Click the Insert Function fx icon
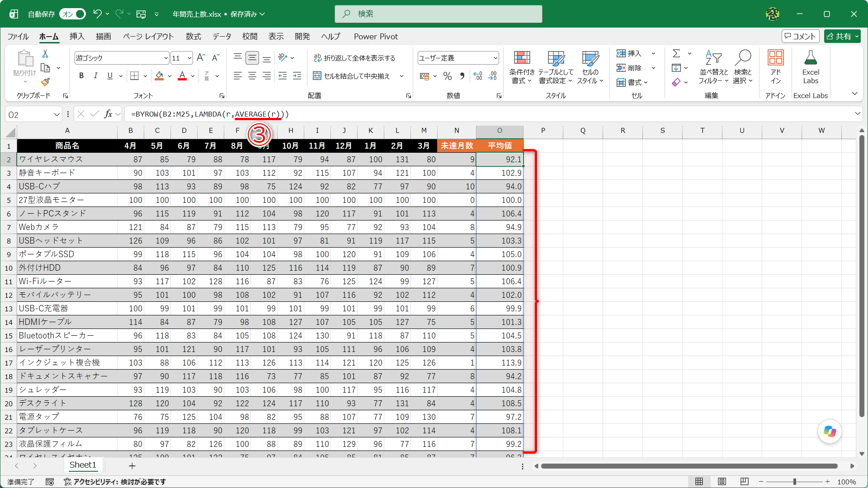 (x=108, y=114)
